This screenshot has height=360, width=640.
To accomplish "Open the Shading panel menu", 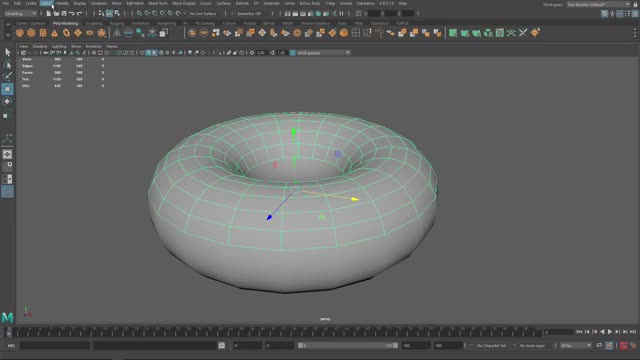I will coord(40,47).
